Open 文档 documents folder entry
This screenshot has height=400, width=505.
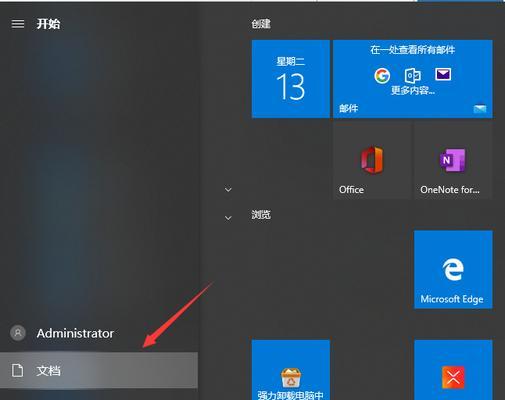pos(99,370)
